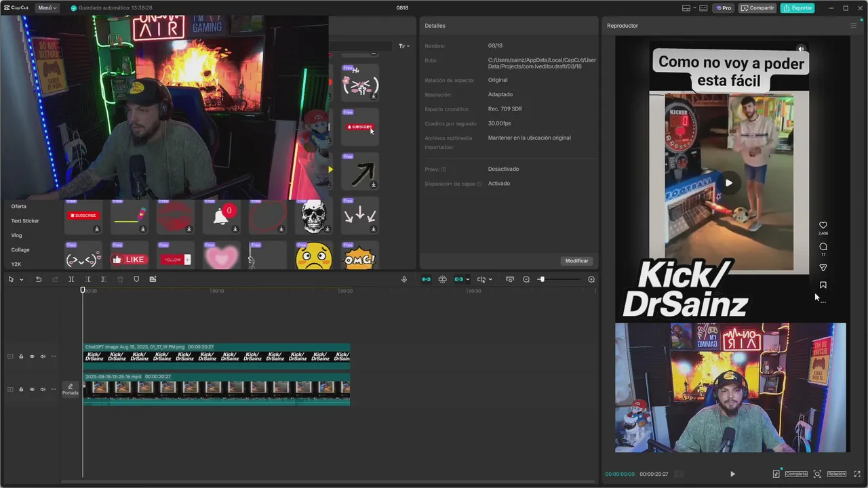Toggle main track magnet snapping
This screenshot has width=868, height=488.
(x=426, y=279)
